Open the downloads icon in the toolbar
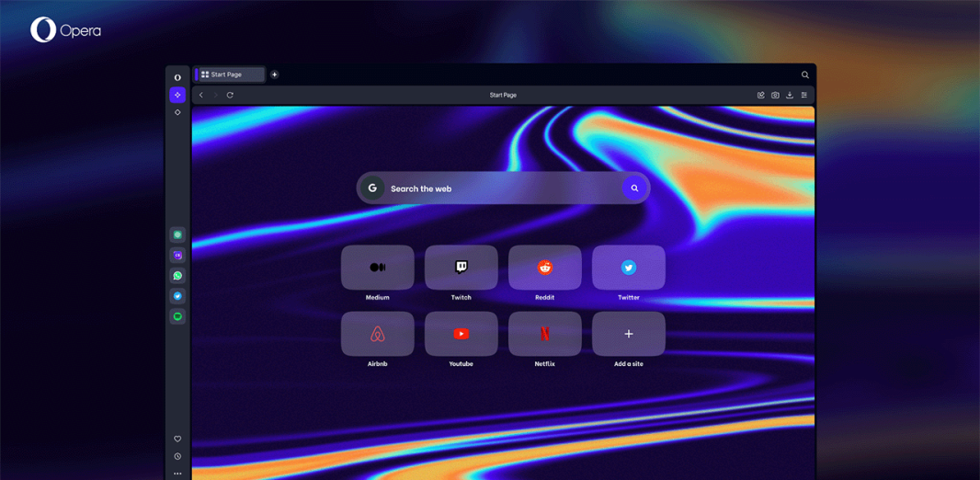980x480 pixels. 790,95
